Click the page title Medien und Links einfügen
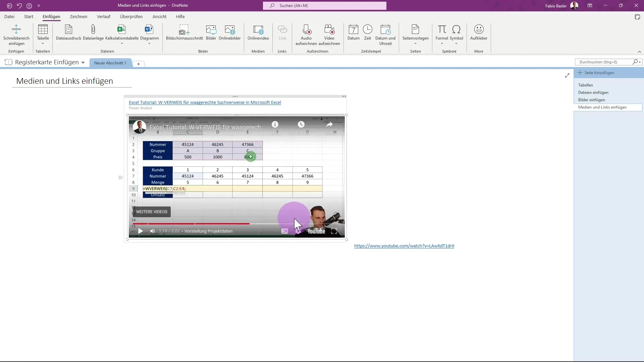The width and height of the screenshot is (644, 362). point(65,81)
